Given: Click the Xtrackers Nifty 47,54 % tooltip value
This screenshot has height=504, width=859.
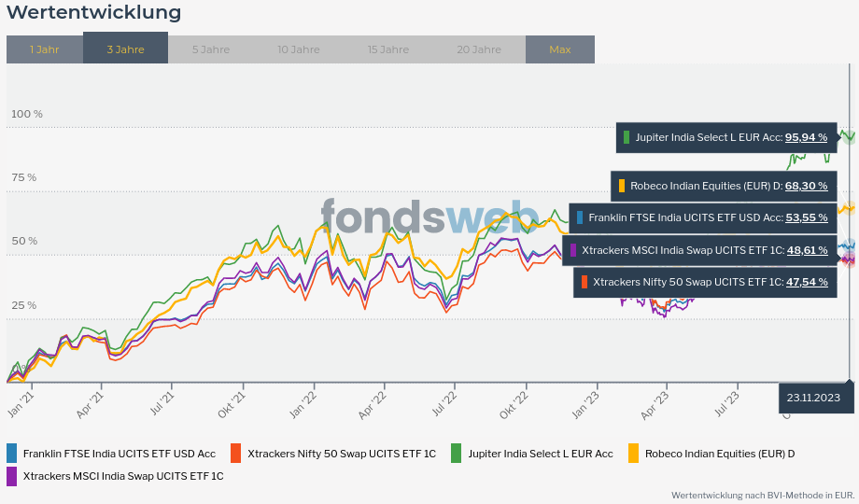Looking at the screenshot, I should click(806, 281).
